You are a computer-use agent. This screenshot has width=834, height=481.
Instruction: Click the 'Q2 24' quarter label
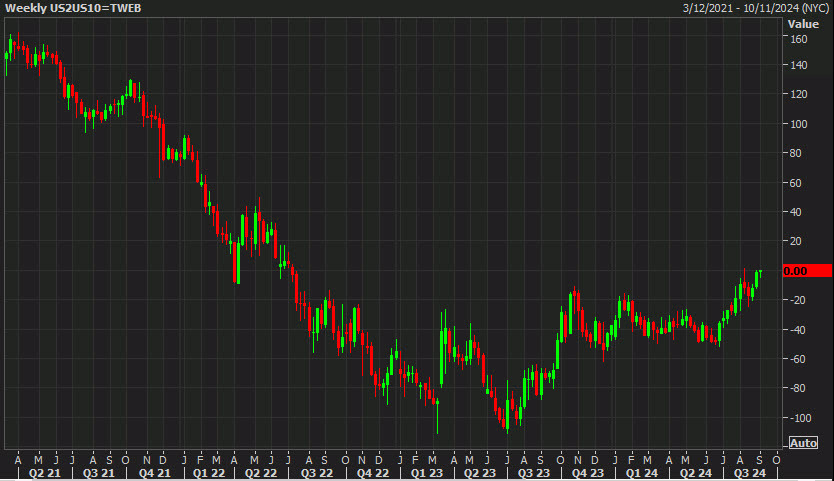(x=695, y=473)
